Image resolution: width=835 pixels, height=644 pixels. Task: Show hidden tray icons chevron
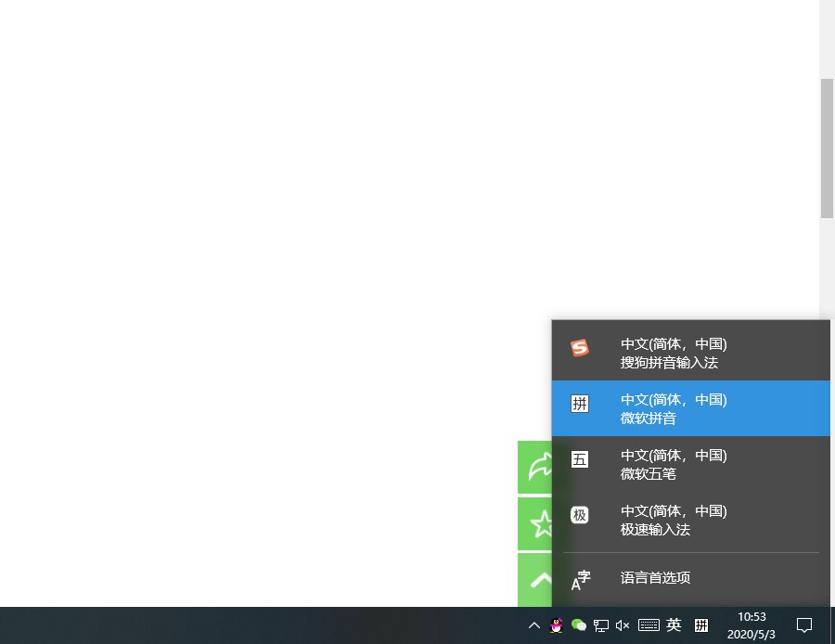[x=534, y=625]
